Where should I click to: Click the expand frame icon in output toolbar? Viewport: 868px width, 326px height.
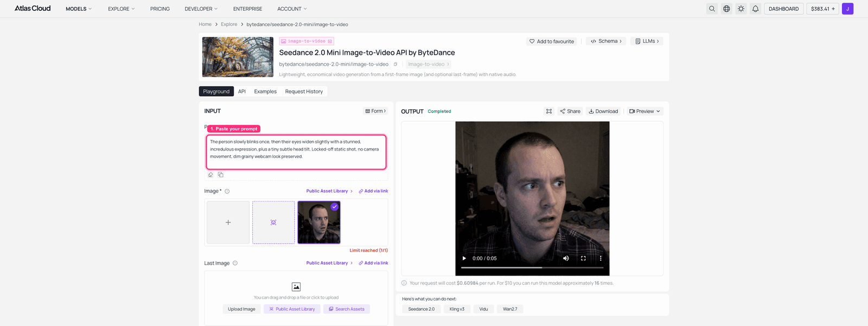(x=549, y=111)
